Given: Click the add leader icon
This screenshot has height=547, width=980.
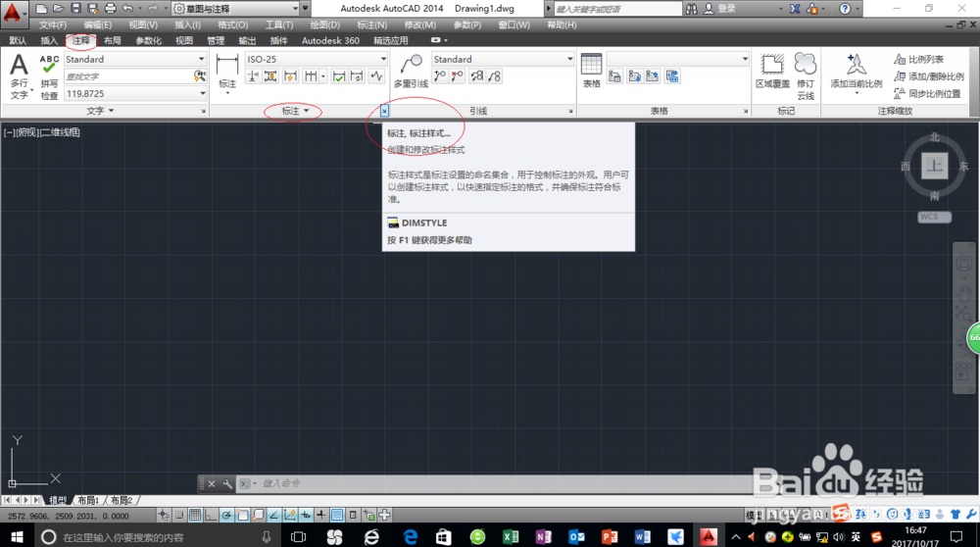Looking at the screenshot, I should [440, 76].
